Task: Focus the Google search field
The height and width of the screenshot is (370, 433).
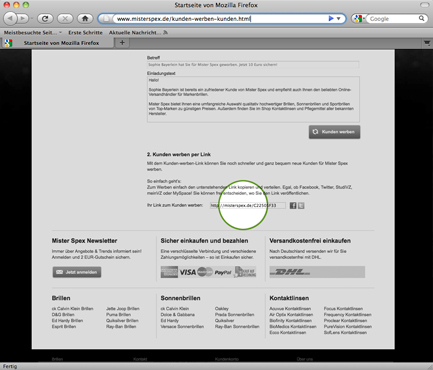Action: click(393, 19)
